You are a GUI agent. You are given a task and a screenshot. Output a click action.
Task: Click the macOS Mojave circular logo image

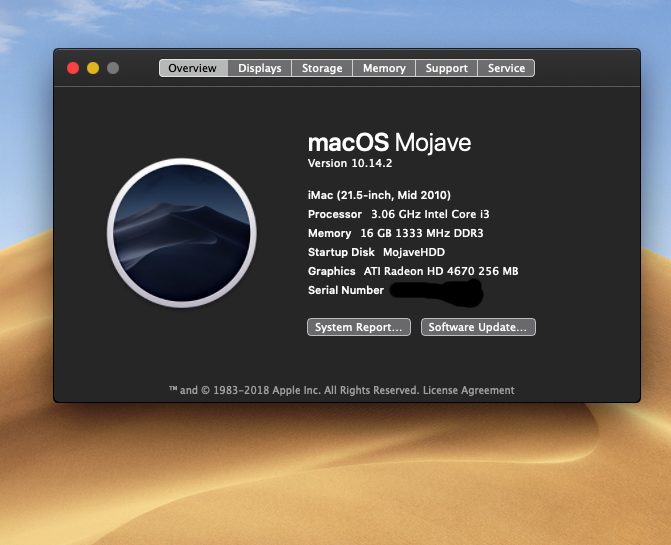(182, 233)
